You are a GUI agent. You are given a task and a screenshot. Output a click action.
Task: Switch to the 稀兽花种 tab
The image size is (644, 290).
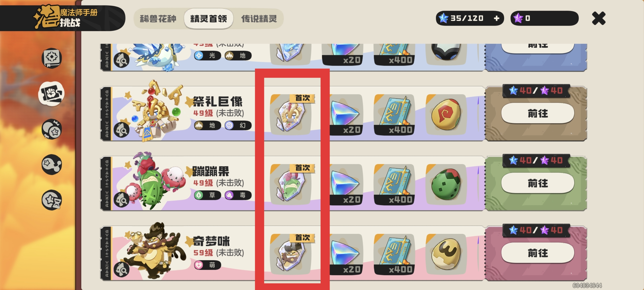tap(158, 19)
